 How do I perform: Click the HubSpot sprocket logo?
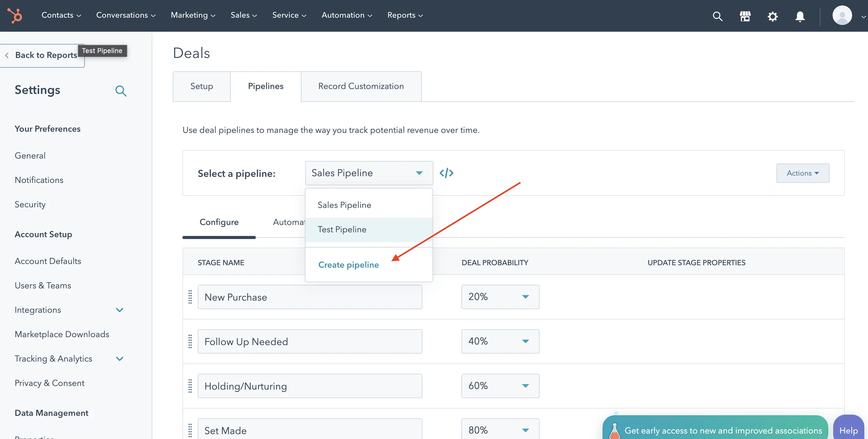pos(15,16)
